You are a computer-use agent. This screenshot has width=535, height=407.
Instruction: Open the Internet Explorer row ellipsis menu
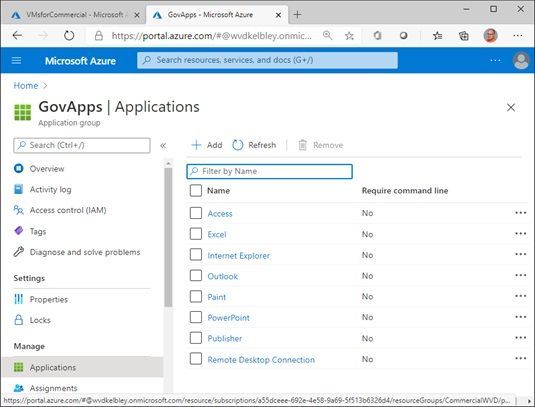(x=520, y=254)
